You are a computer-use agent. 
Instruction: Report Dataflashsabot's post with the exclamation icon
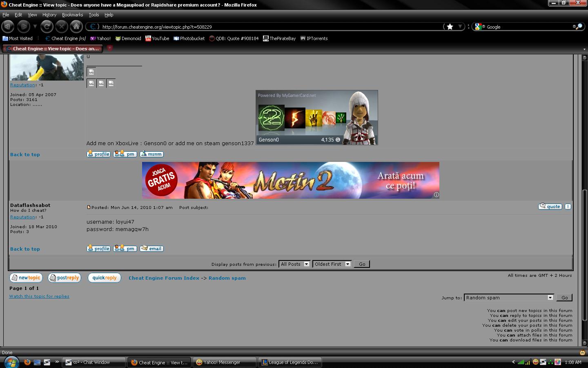point(568,206)
